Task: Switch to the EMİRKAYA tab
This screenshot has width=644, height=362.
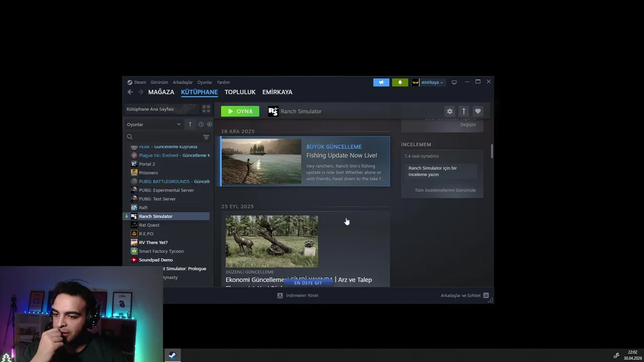Action: click(x=277, y=92)
